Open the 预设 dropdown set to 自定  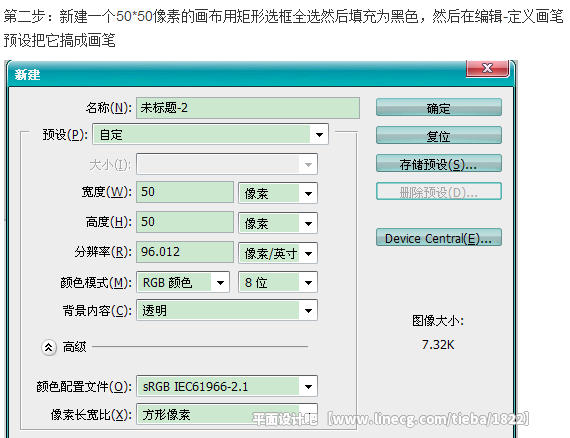click(x=210, y=134)
